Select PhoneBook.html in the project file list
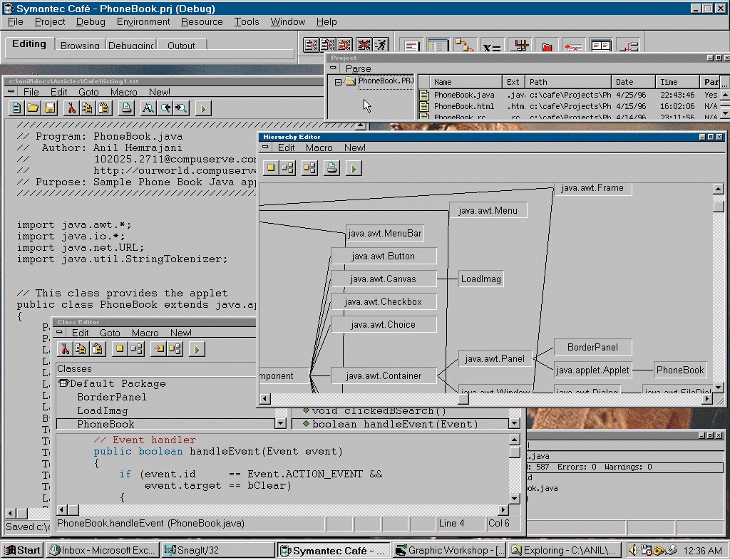 click(x=463, y=106)
